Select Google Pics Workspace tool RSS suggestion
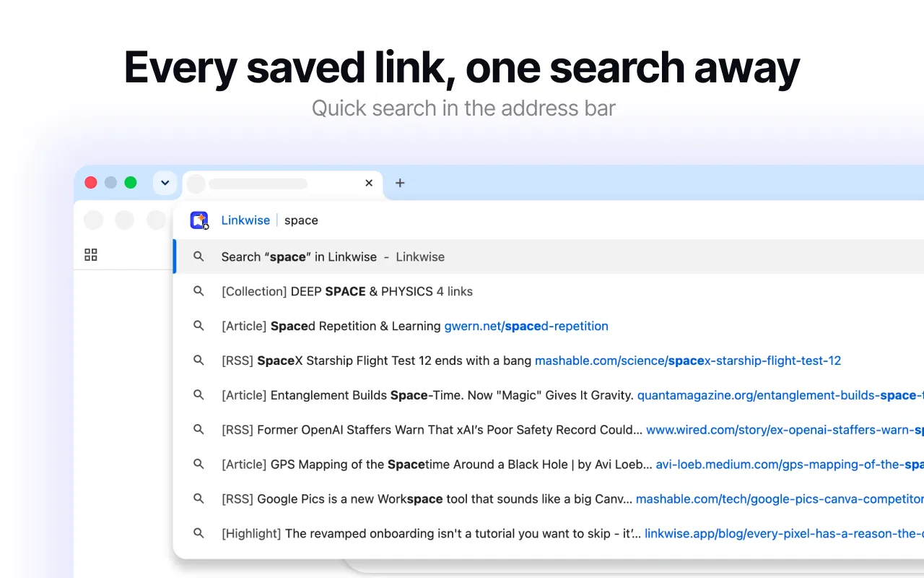Image resolution: width=924 pixels, height=578 pixels. pos(549,499)
